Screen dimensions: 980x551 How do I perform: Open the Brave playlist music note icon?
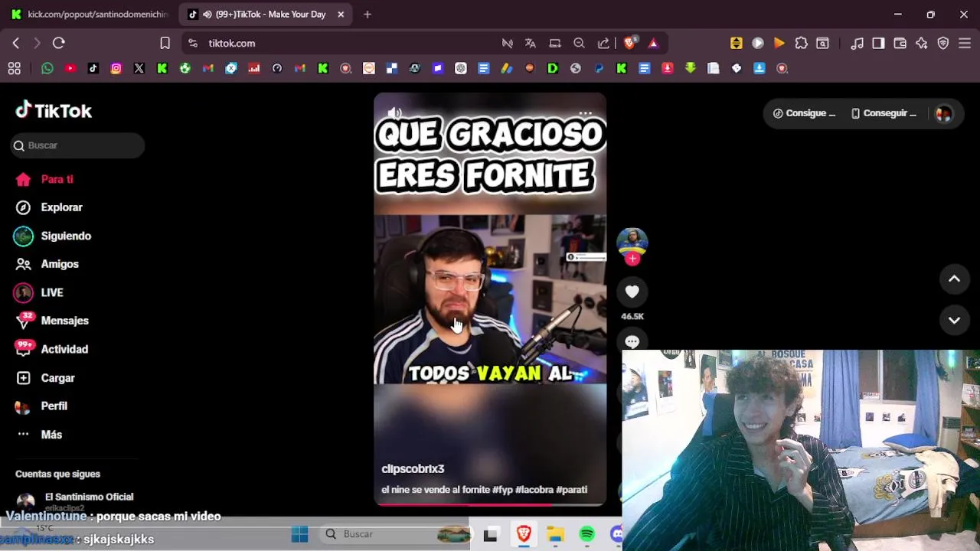(x=857, y=44)
